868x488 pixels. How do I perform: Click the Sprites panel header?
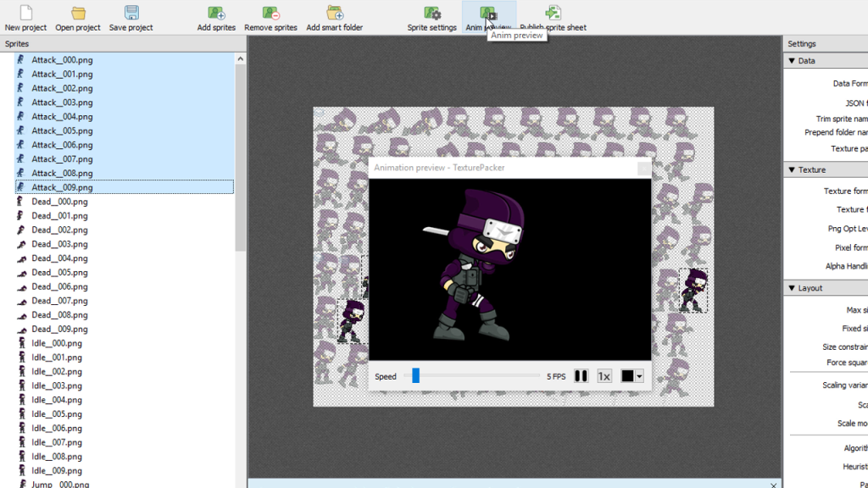coord(123,44)
